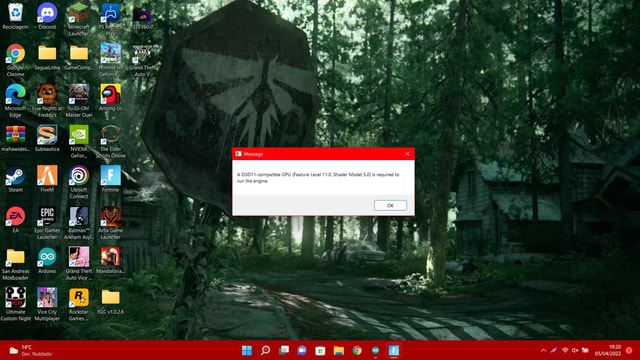The height and width of the screenshot is (360, 640).
Task: Open the Windows Start menu
Action: [x=247, y=350]
